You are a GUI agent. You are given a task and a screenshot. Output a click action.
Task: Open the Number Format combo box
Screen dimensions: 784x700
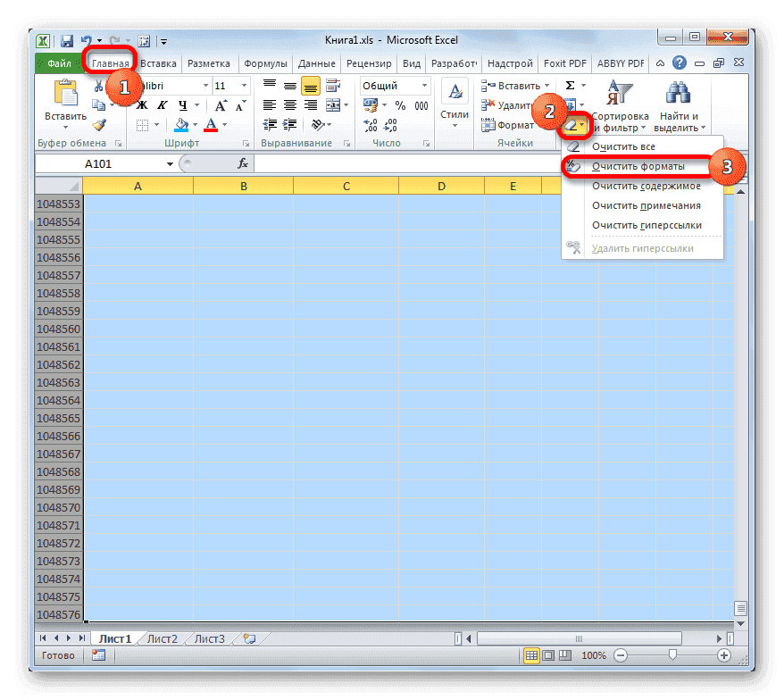click(x=394, y=86)
